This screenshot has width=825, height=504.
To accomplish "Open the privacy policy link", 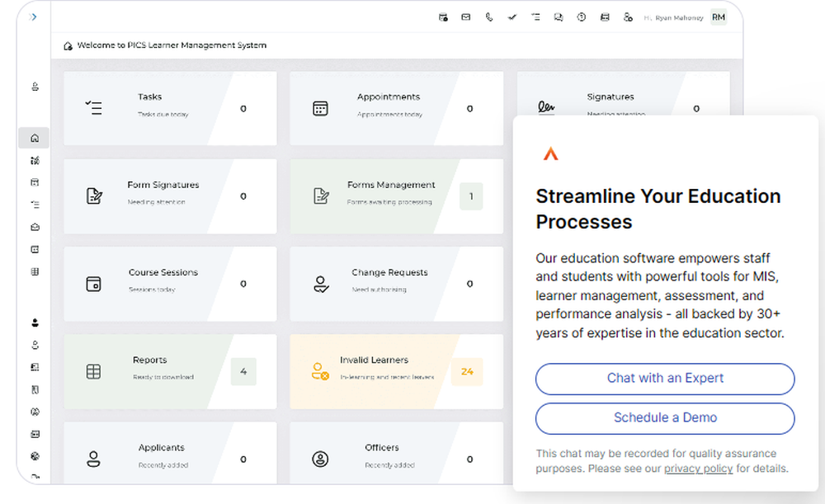I will pyautogui.click(x=698, y=469).
